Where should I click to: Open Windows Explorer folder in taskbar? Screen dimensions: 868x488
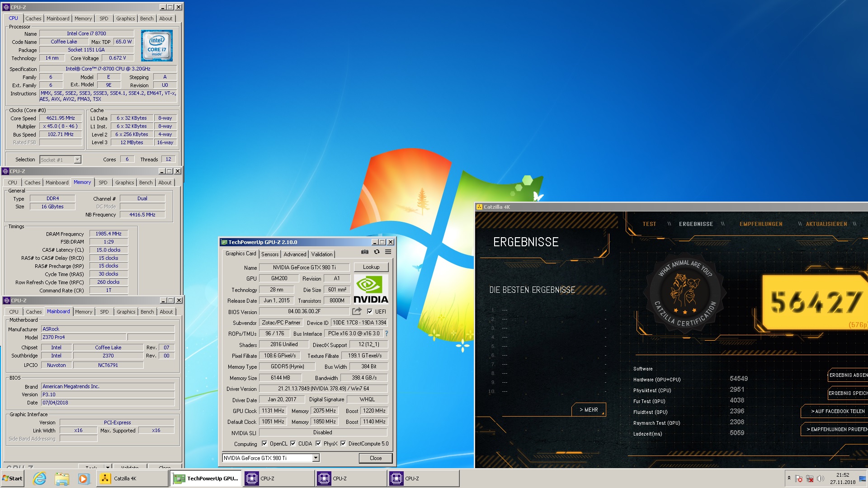point(61,479)
